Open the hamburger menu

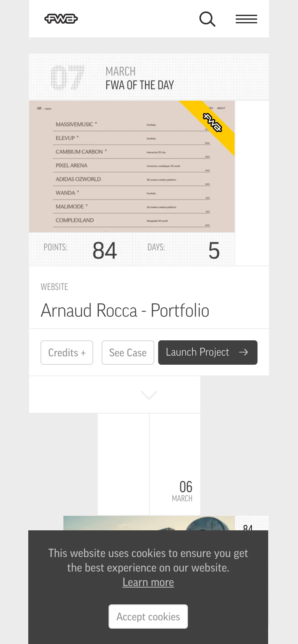[246, 19]
